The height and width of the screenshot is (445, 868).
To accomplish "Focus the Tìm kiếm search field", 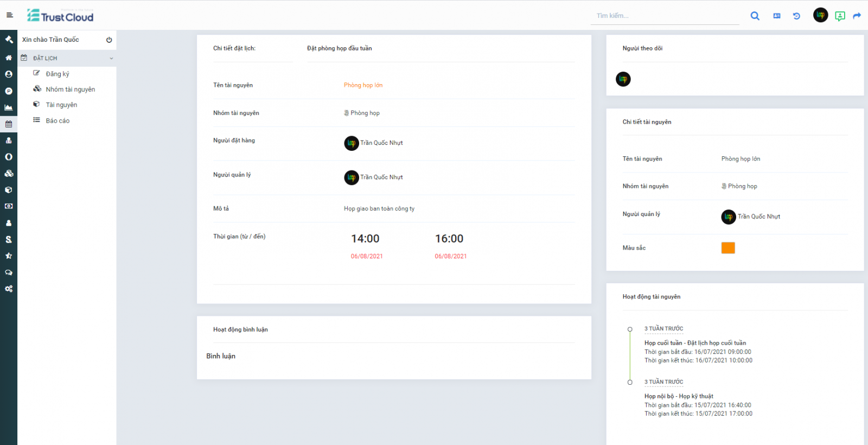I will pyautogui.click(x=664, y=16).
